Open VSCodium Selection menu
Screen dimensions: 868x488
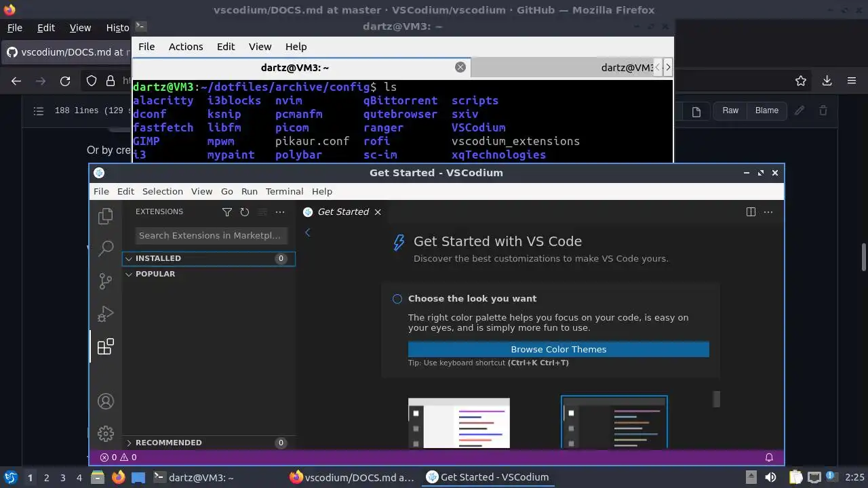162,191
